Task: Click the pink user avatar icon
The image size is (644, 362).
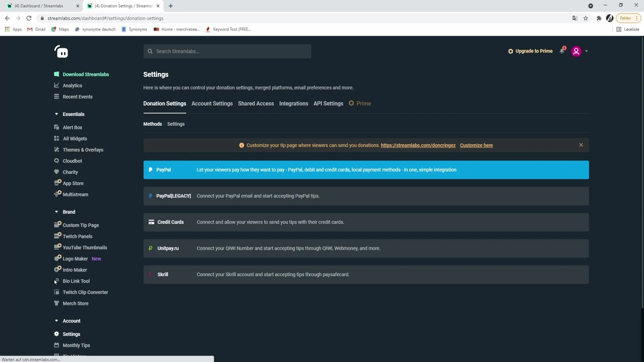Action: (x=576, y=51)
